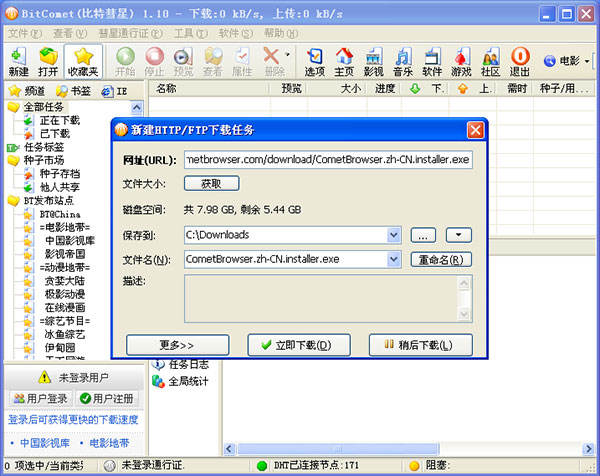Click the 名称 column header
Image resolution: width=600 pixels, height=476 pixels.
(x=209, y=89)
